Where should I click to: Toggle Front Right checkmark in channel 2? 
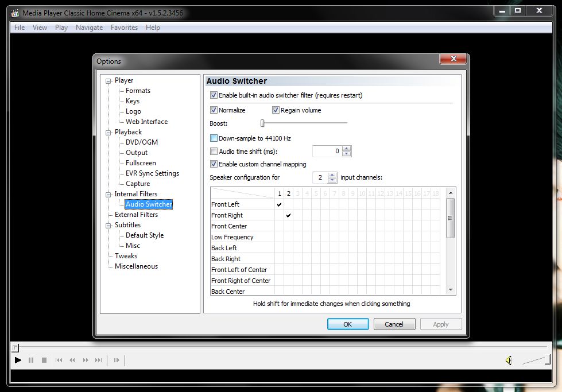[289, 215]
